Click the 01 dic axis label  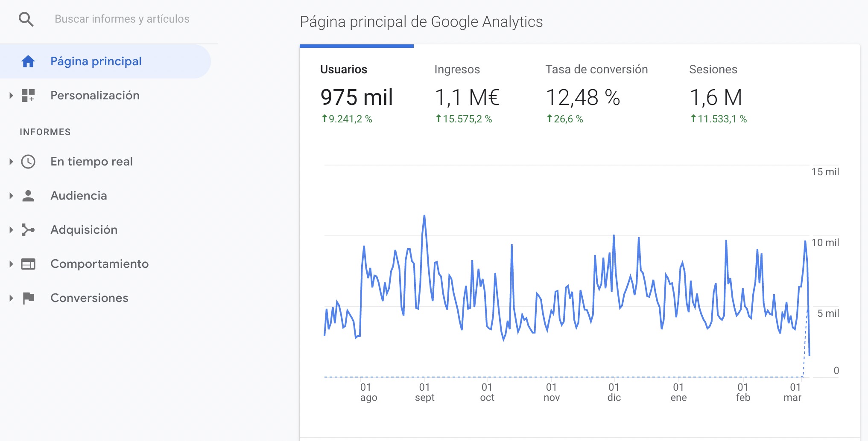[x=614, y=392]
